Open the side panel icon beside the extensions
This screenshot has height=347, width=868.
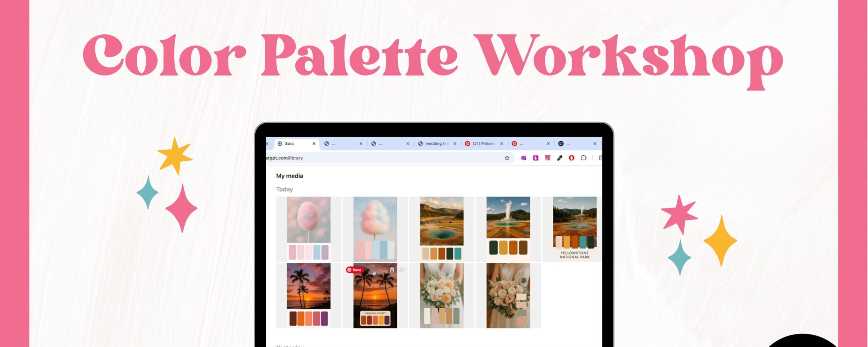coord(600,158)
